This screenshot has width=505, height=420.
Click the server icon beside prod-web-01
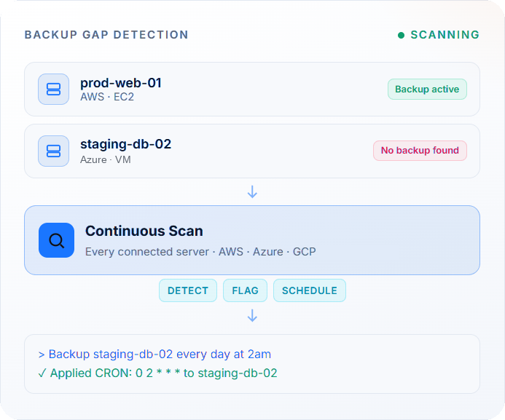click(x=53, y=89)
